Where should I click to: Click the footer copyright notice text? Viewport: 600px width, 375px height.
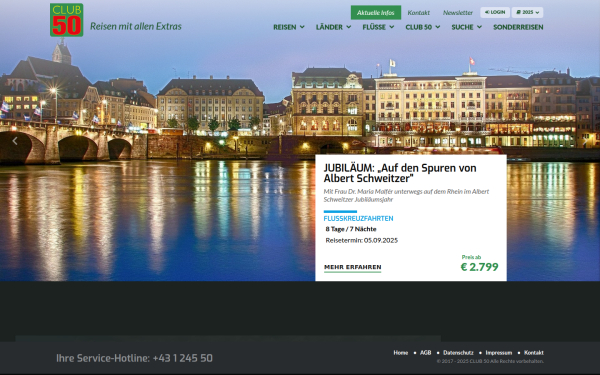490,361
